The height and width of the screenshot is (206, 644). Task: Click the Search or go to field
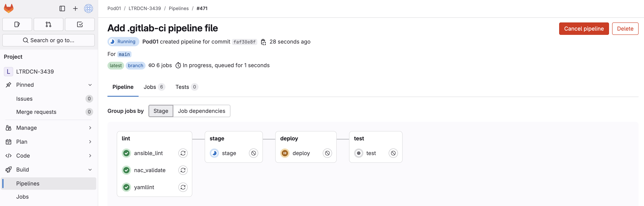click(x=49, y=40)
